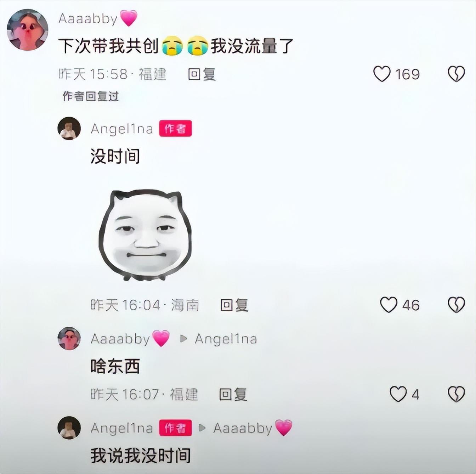
Task: Select the comment text '我说我没时间'
Action: pos(141,456)
